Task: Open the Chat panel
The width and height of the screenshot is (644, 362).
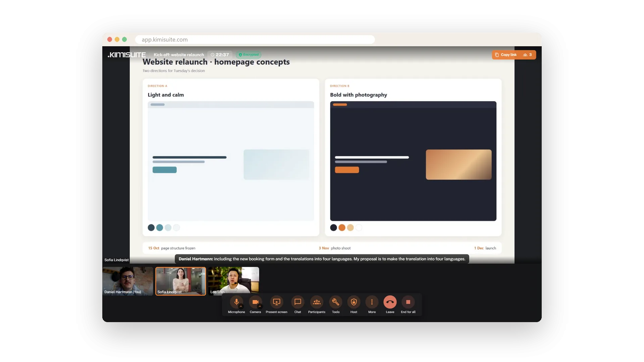Action: (x=298, y=302)
